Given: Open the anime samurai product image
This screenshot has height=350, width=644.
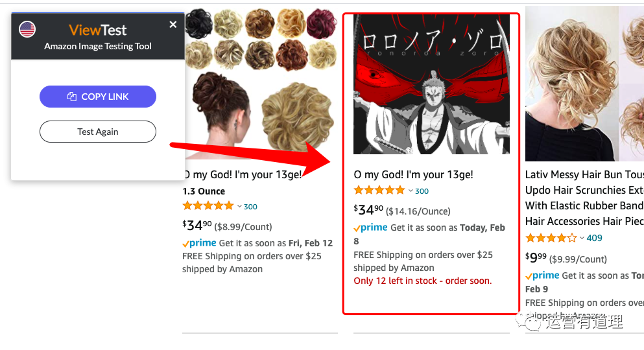Looking at the screenshot, I should 431,84.
